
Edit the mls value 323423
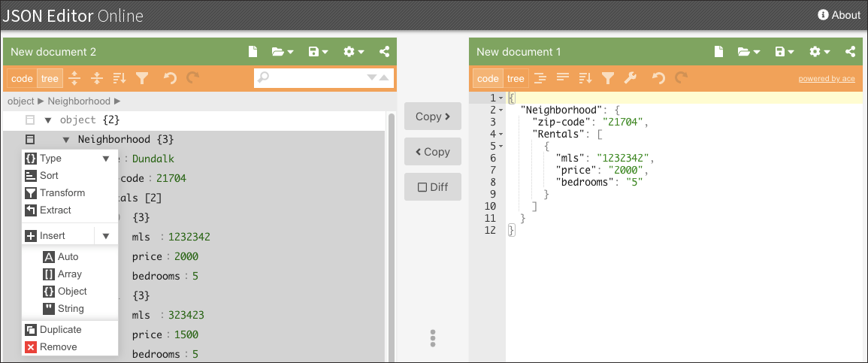(x=186, y=316)
